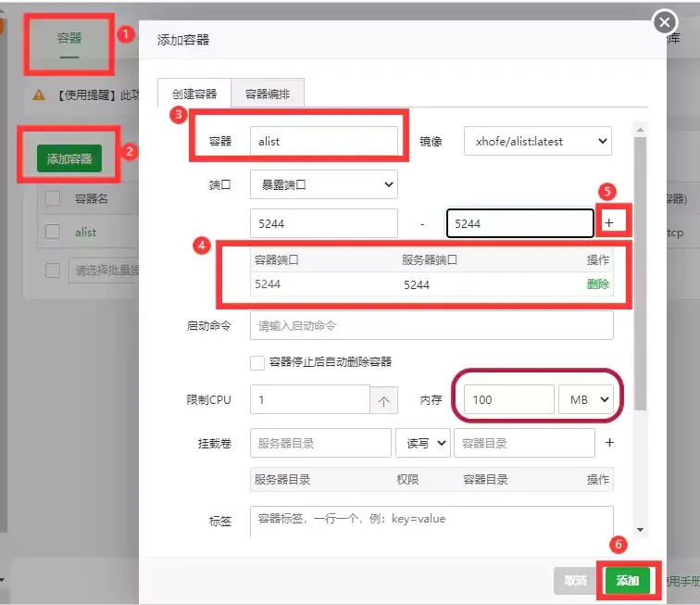
Task: Switch to the 创建容器 tab
Action: tap(194, 94)
